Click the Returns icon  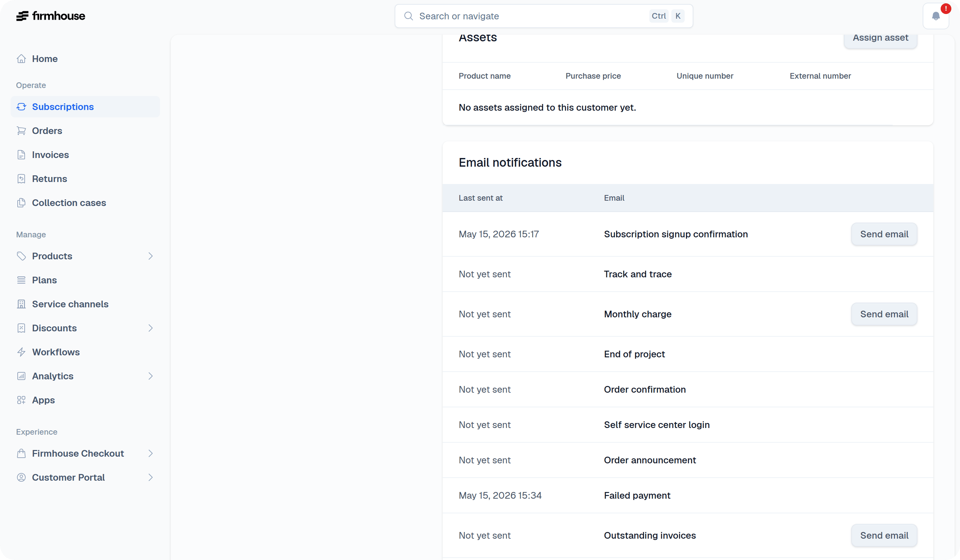click(x=21, y=179)
